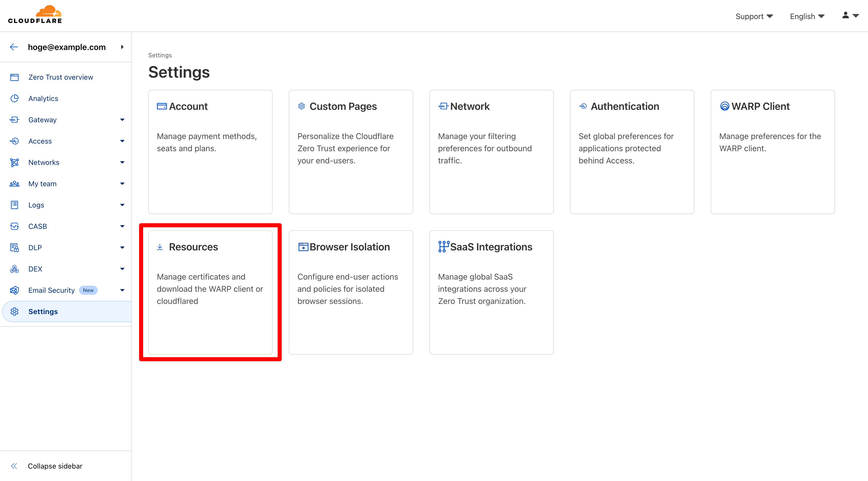Image resolution: width=868 pixels, height=481 pixels.
Task: Expand the Access sidebar section
Action: (122, 141)
